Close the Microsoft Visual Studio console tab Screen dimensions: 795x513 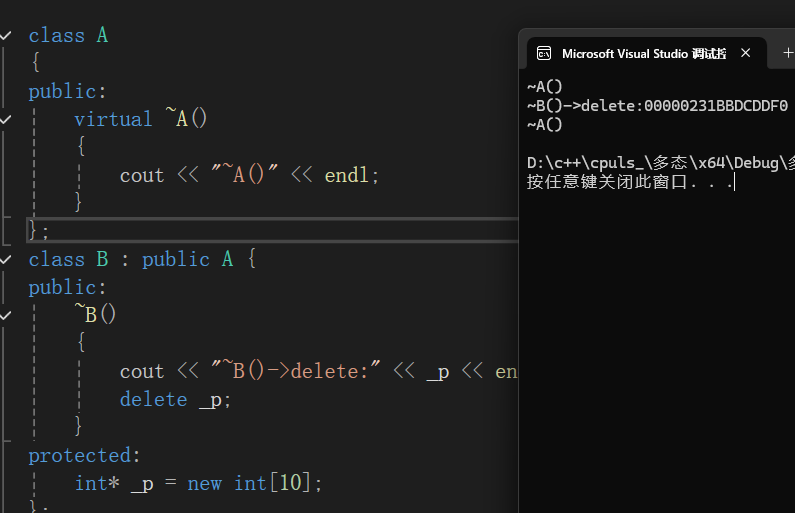pos(745,53)
